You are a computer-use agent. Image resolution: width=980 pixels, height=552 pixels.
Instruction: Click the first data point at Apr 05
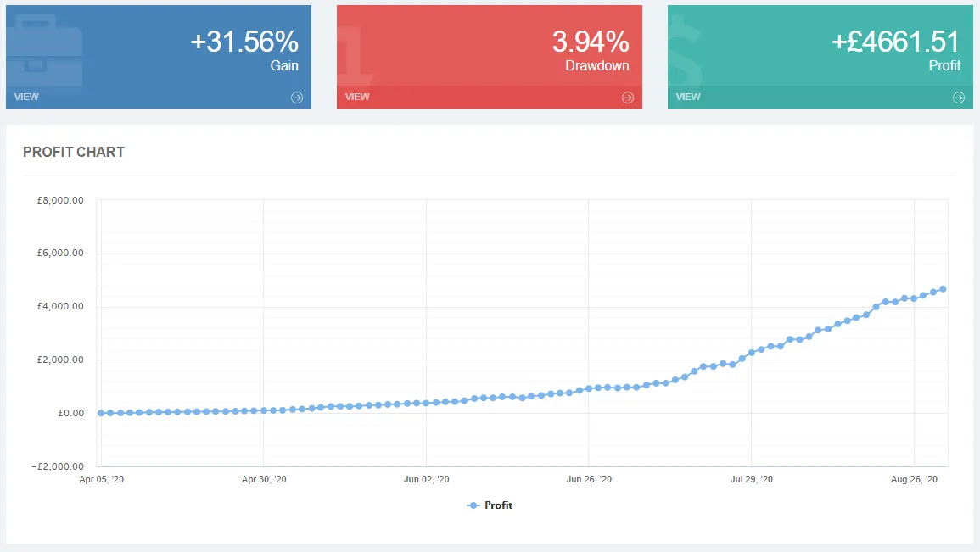[x=101, y=413]
